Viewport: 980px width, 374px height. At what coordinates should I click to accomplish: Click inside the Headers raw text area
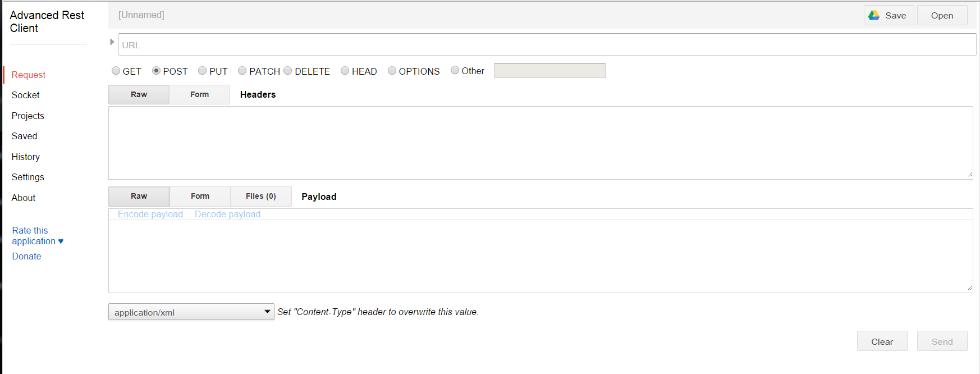(x=540, y=143)
